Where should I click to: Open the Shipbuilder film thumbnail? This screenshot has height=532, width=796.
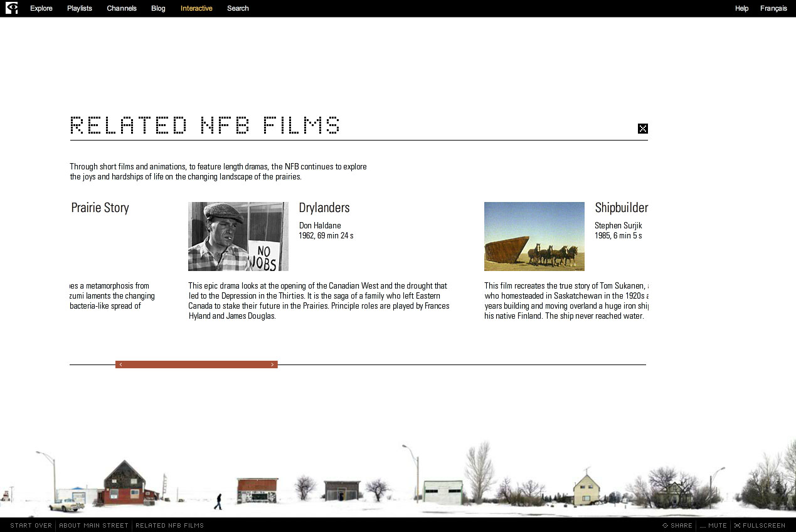[534, 237]
